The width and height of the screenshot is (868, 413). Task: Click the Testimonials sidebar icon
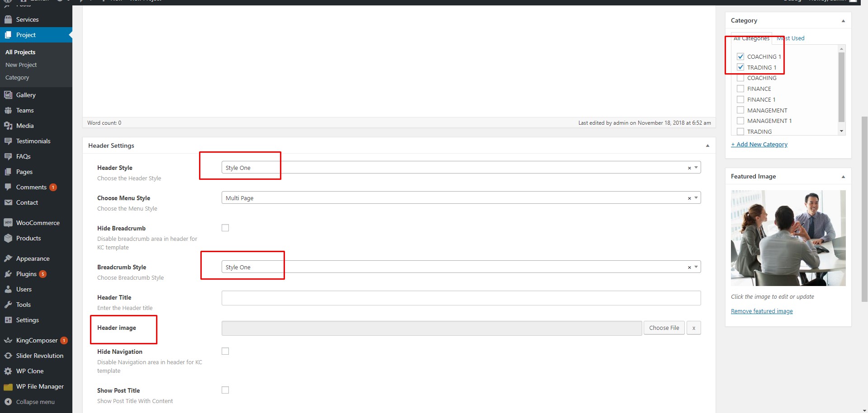point(8,141)
